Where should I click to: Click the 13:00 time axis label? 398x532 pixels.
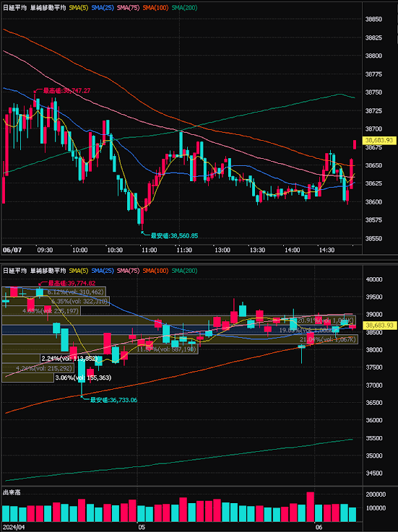click(x=222, y=250)
